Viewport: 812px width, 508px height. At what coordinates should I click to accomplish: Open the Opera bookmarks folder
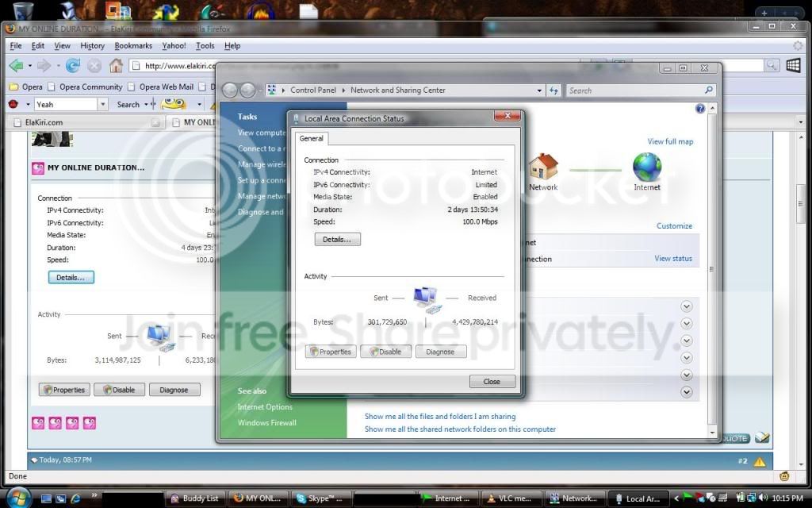[26, 87]
